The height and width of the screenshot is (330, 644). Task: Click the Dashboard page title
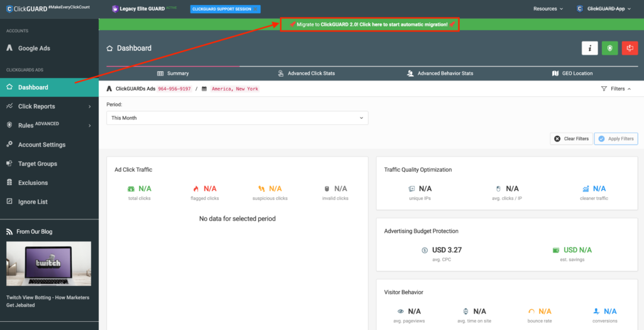pyautogui.click(x=135, y=48)
